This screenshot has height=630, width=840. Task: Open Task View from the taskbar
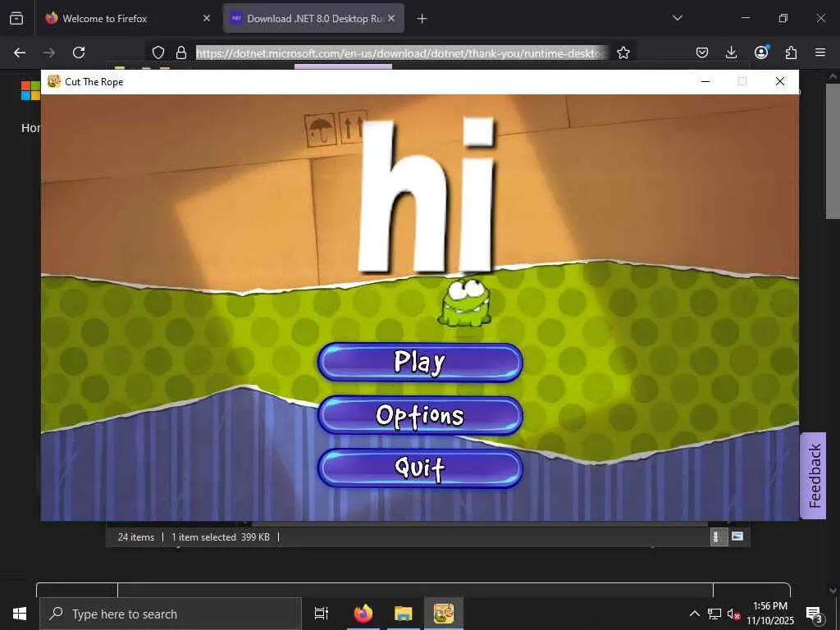coord(322,614)
